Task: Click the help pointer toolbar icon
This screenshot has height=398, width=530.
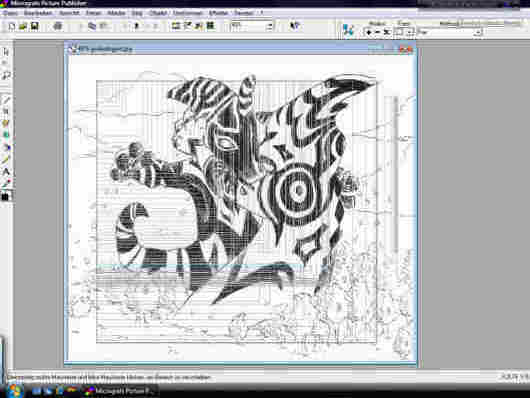Action: coord(295,26)
